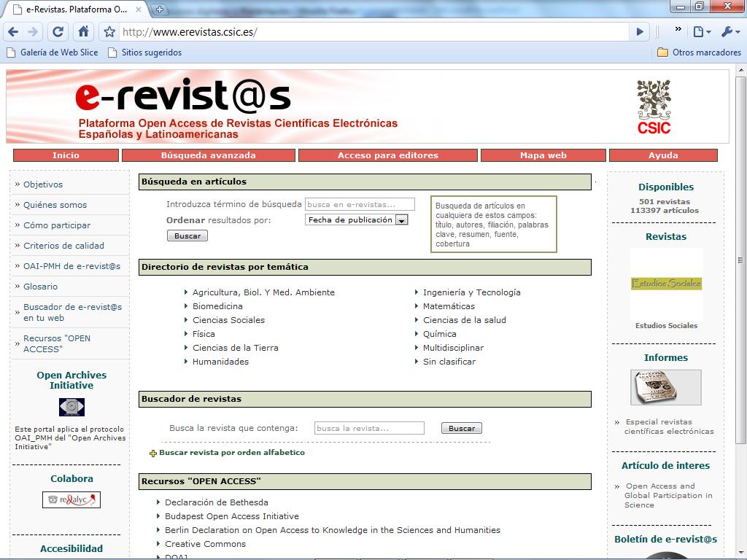Open Berlin Declaration on Open Access link
747x560 pixels.
coord(333,530)
